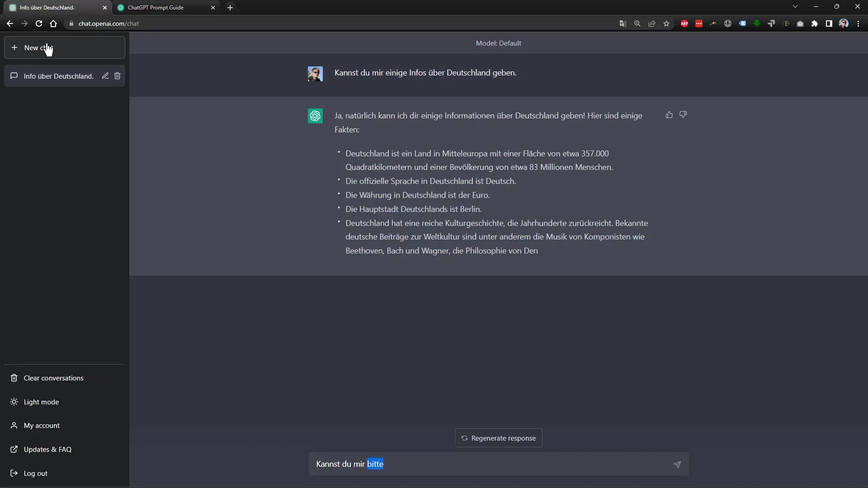Open Updates & FAQ section
This screenshot has width=868, height=488.
(47, 449)
